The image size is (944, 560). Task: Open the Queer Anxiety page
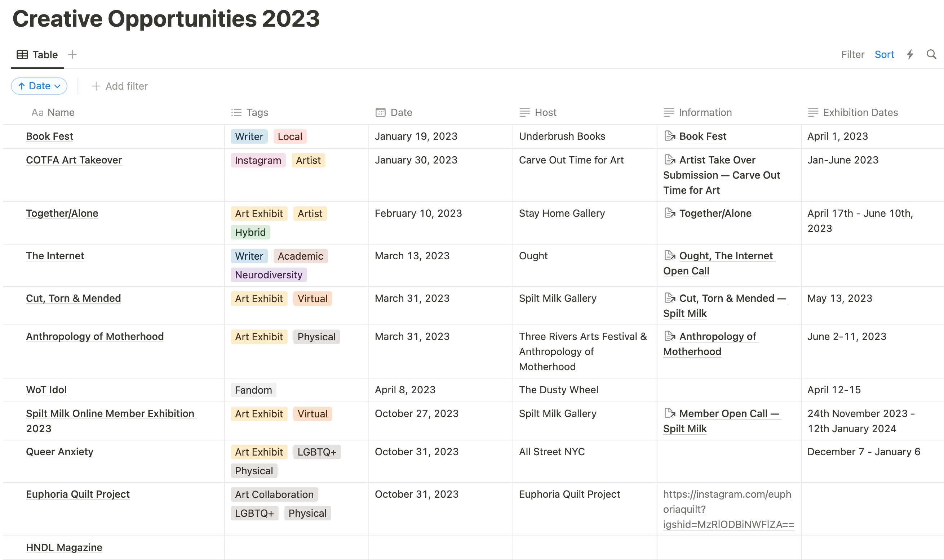pyautogui.click(x=60, y=452)
